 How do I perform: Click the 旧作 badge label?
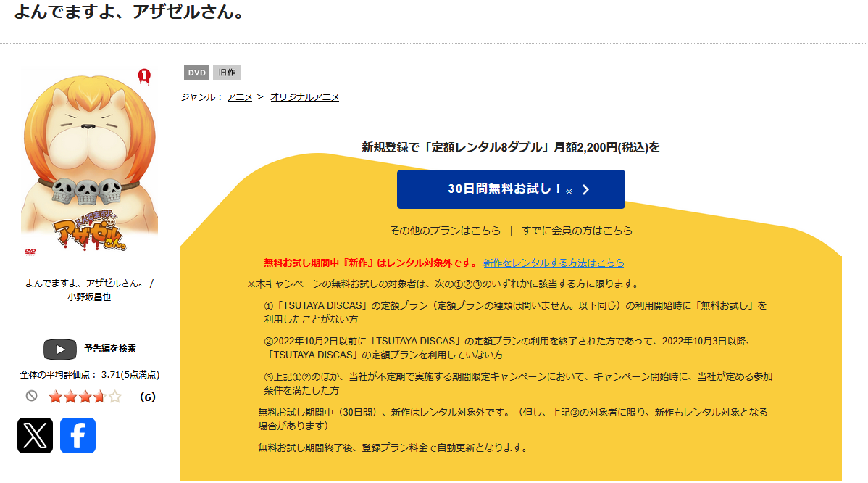click(x=226, y=73)
